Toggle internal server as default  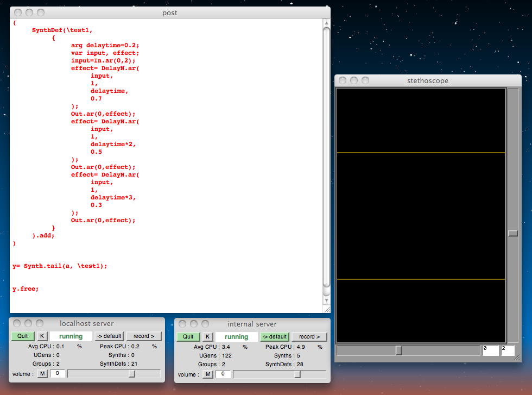tap(274, 336)
